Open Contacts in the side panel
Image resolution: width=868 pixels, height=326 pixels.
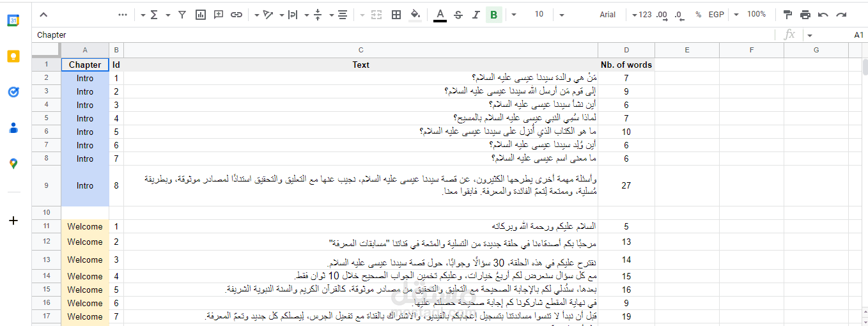pos(13,128)
